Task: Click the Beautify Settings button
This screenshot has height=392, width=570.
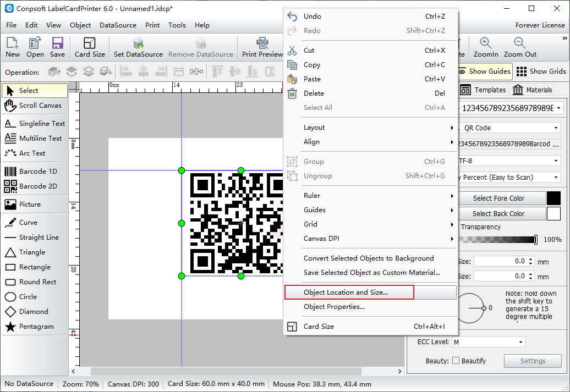Action: pyautogui.click(x=533, y=361)
